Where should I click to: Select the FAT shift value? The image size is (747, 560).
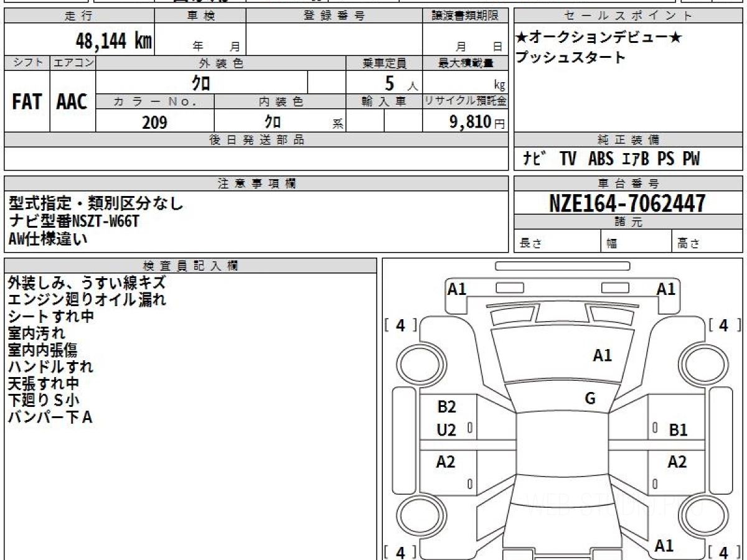click(x=27, y=101)
